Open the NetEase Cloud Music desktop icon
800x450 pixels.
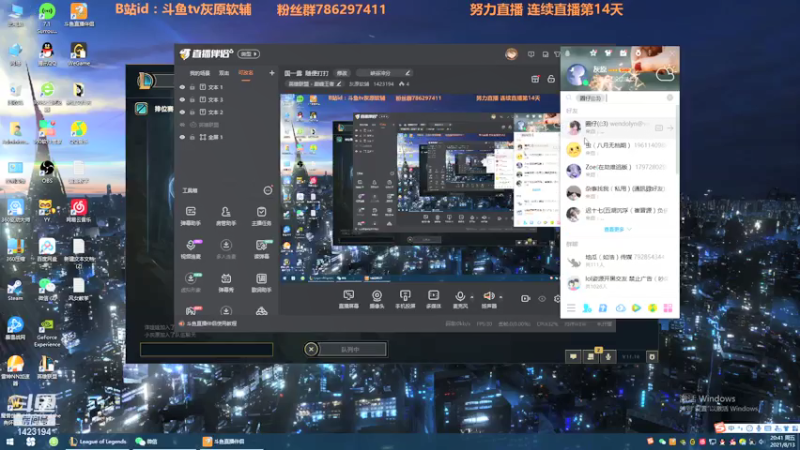pyautogui.click(x=78, y=211)
